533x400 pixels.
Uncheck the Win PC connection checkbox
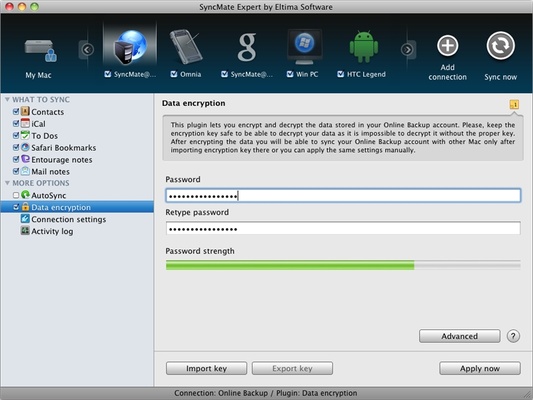(290, 74)
